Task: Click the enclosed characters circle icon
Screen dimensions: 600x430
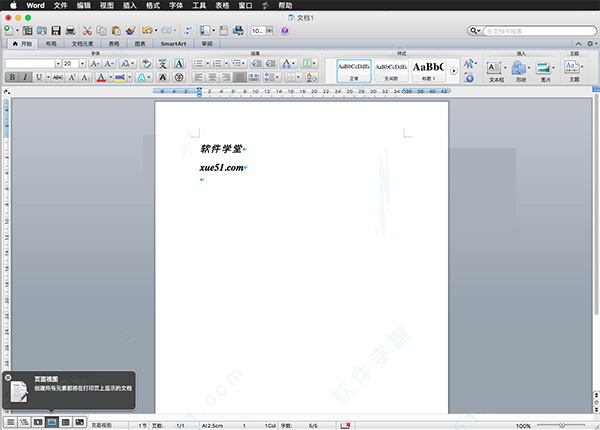Action: click(x=179, y=77)
